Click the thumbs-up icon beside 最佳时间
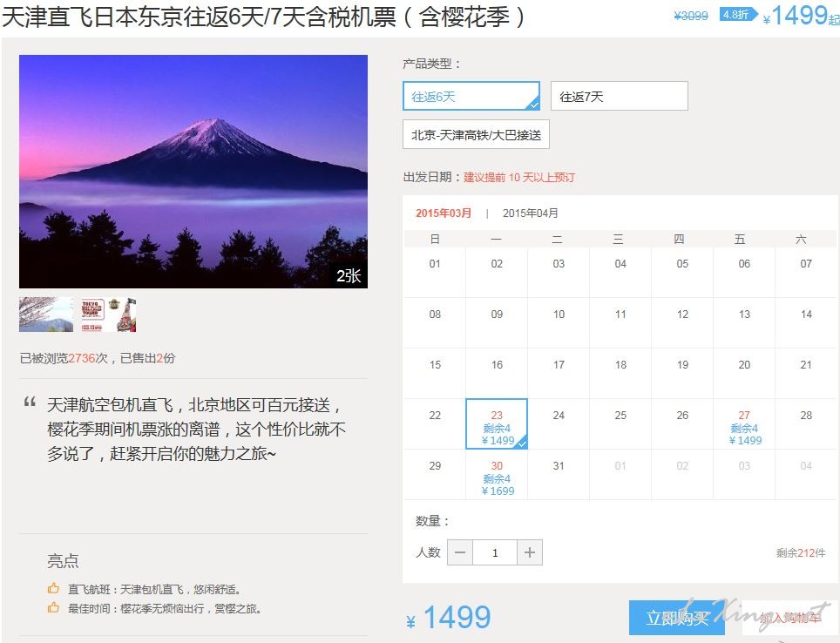 (53, 607)
